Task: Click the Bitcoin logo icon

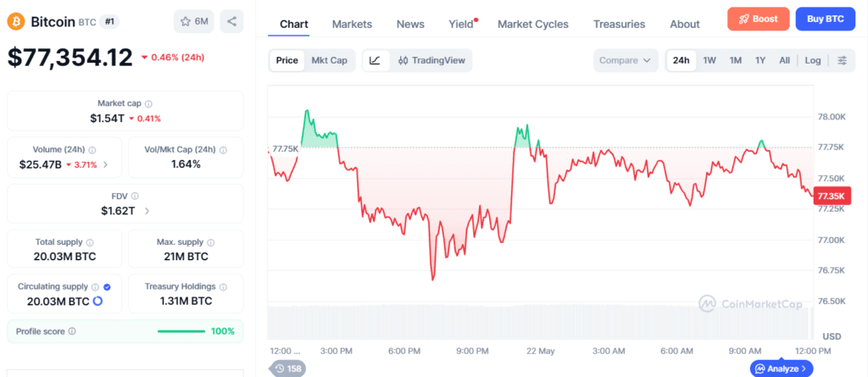Action: (x=15, y=21)
